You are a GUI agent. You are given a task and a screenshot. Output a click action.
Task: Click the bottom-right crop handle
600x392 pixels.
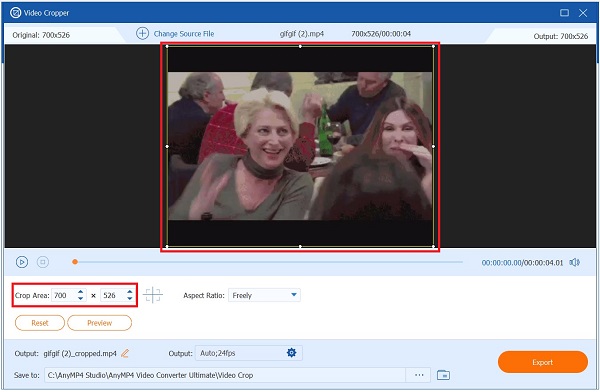[x=433, y=247]
